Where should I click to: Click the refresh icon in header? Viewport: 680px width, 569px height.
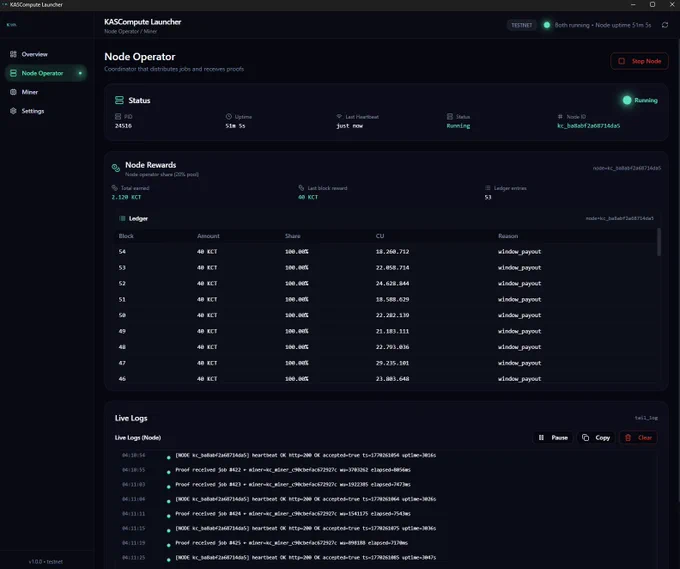point(665,25)
